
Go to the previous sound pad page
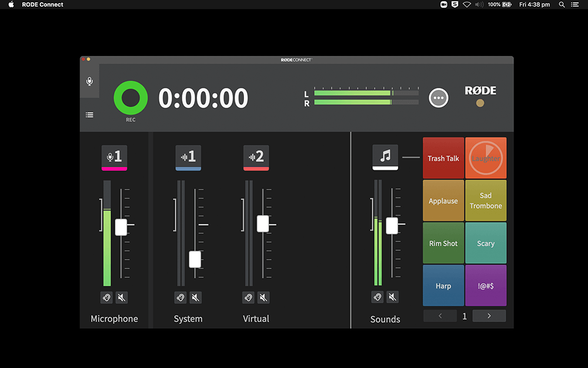click(440, 316)
